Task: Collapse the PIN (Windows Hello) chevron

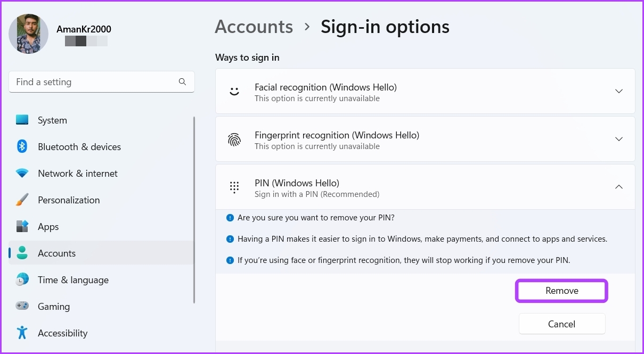Action: (619, 187)
